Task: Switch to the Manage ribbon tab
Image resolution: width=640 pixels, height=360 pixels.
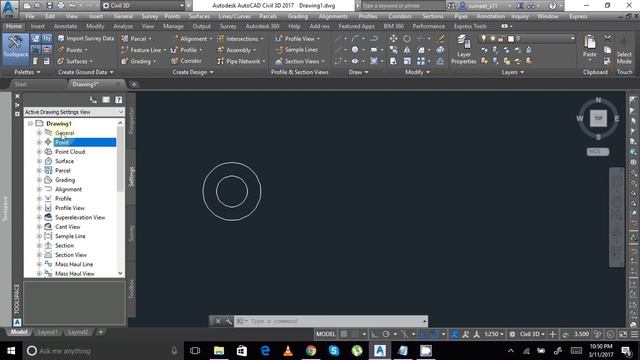Action: tap(173, 26)
